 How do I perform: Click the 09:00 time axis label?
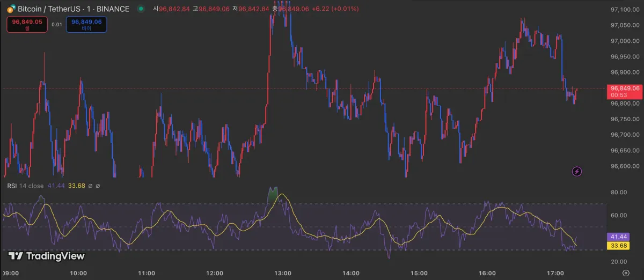[10, 273]
